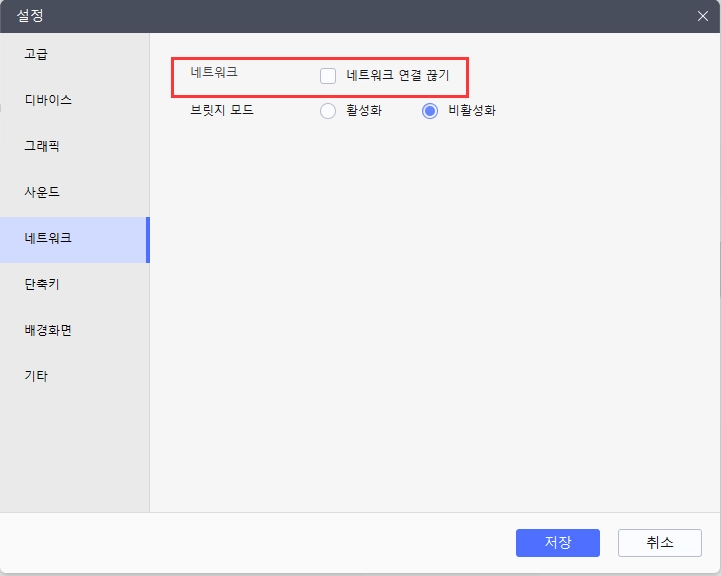The height and width of the screenshot is (576, 721).
Task: Click the 브릿지 모드 label
Action: 222,110
